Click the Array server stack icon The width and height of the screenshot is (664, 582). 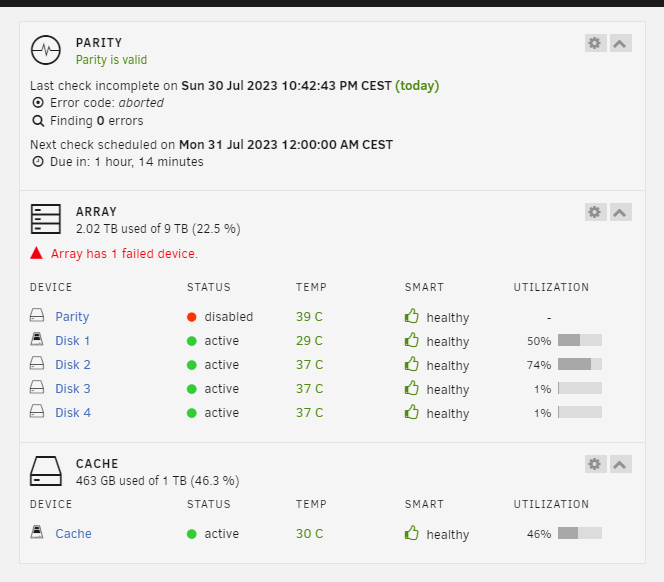click(46, 219)
